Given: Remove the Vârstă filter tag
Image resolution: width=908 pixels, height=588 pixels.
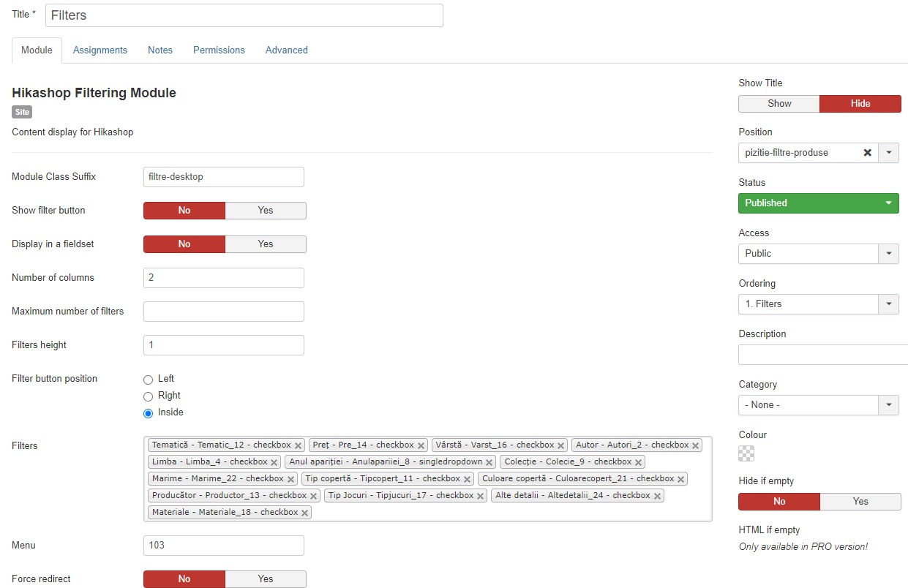Looking at the screenshot, I should click(560, 445).
